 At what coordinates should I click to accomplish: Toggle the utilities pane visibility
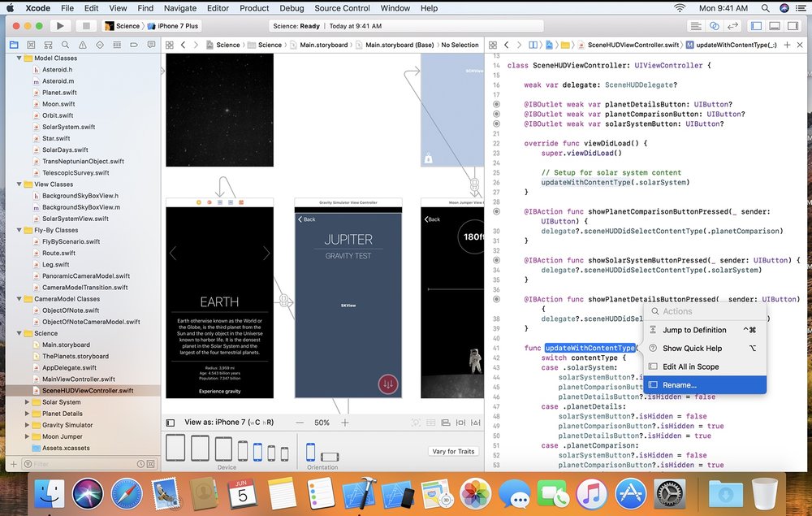coord(793,26)
